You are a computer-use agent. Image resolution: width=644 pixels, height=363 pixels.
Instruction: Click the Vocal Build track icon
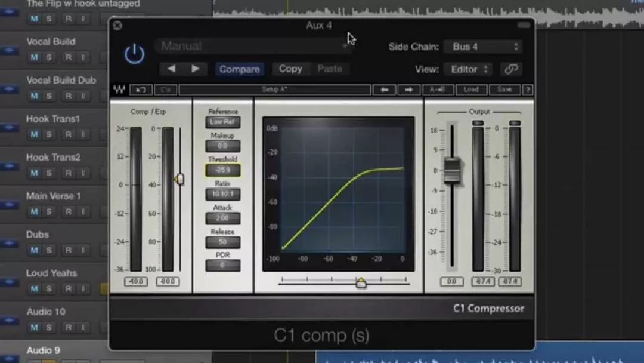[10, 51]
